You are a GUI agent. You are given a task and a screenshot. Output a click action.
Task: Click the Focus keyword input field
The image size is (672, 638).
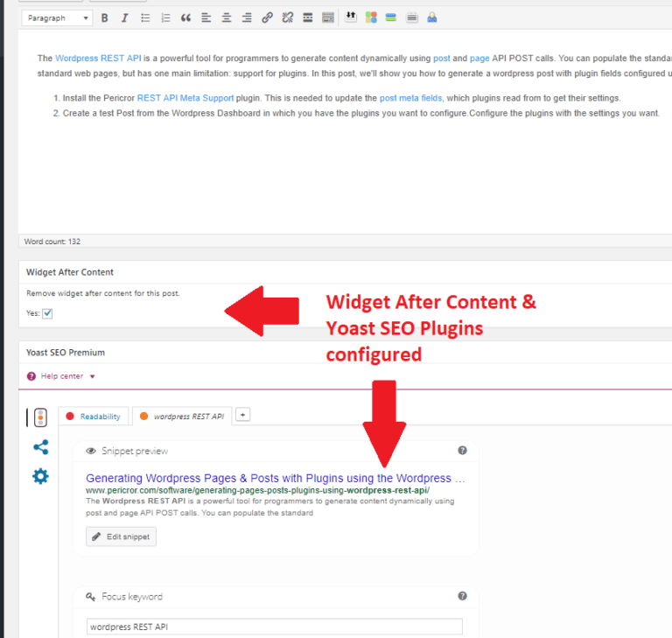[275, 627]
